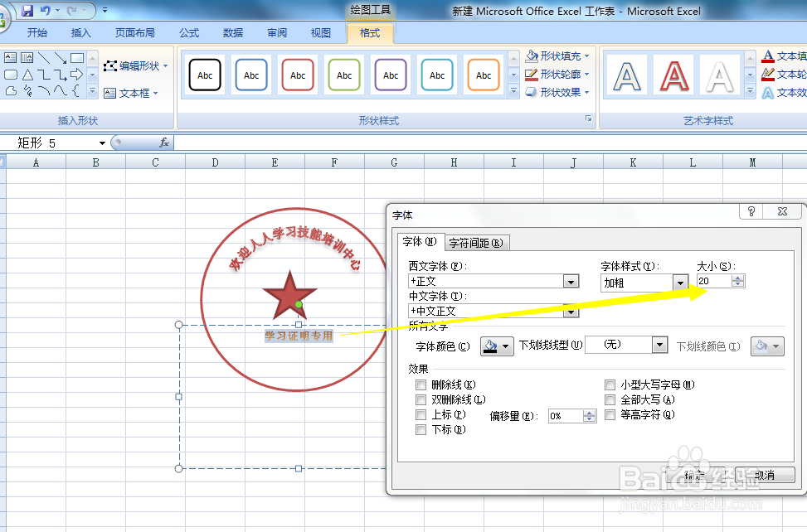Viewport: 807px width, 532px height.
Task: Open the 西文字体 font dropdown
Action: coord(571,281)
